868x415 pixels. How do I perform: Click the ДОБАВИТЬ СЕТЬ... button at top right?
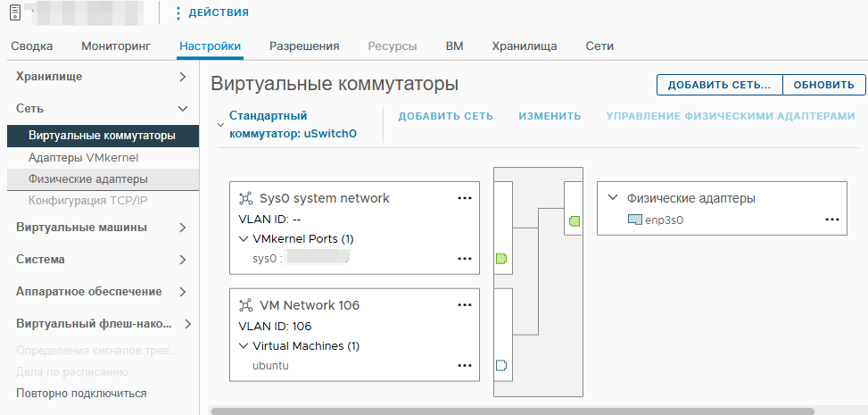click(719, 86)
